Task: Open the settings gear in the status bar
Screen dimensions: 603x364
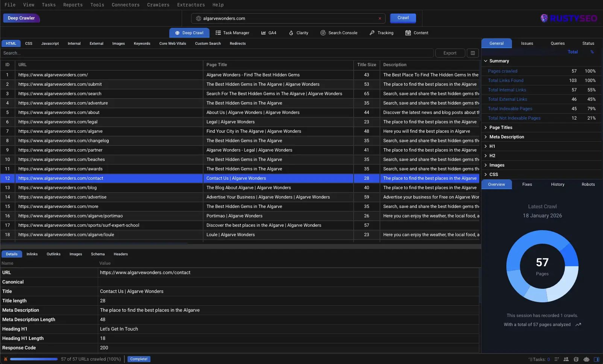Action: tap(576, 359)
